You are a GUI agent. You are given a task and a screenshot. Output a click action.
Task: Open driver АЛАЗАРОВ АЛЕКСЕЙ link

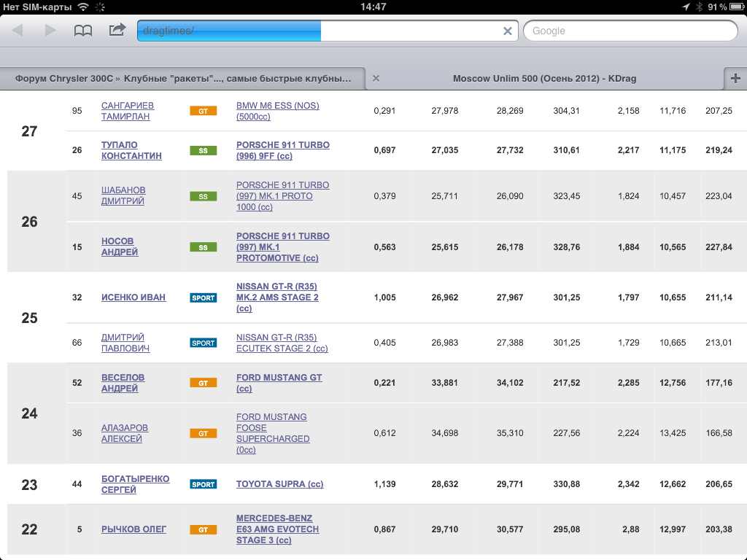[x=124, y=433]
